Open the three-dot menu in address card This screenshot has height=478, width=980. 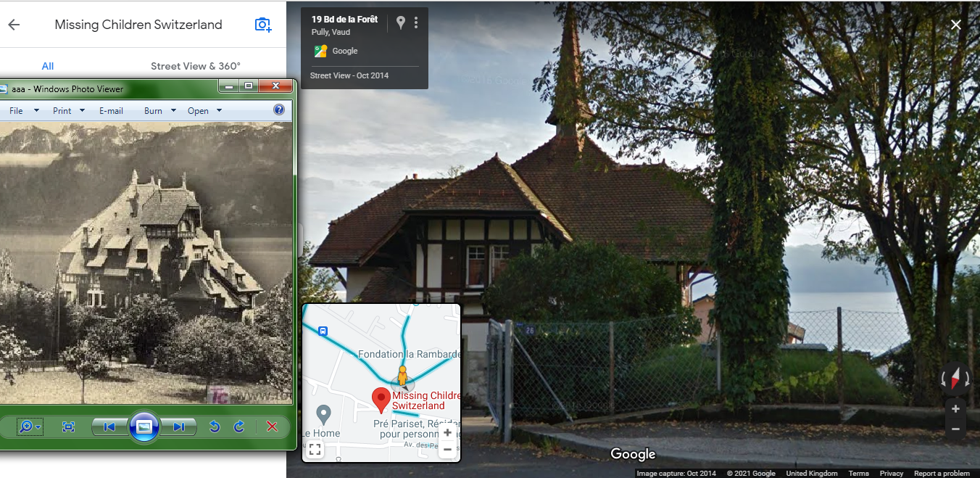tap(416, 22)
